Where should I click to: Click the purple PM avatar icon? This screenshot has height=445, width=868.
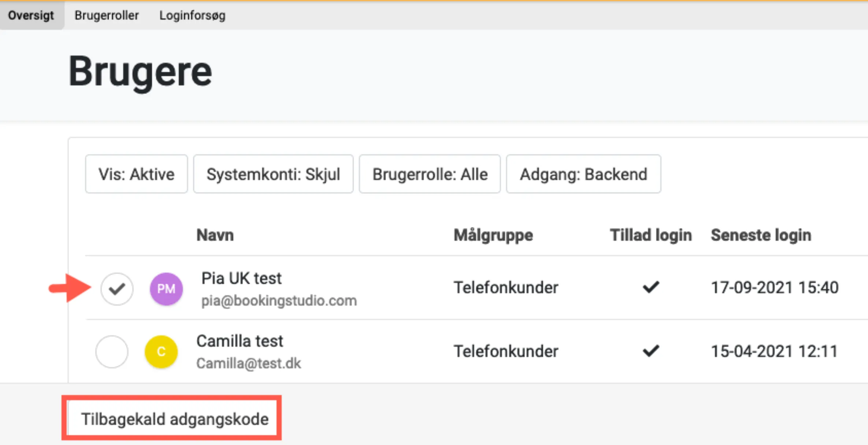point(166,289)
